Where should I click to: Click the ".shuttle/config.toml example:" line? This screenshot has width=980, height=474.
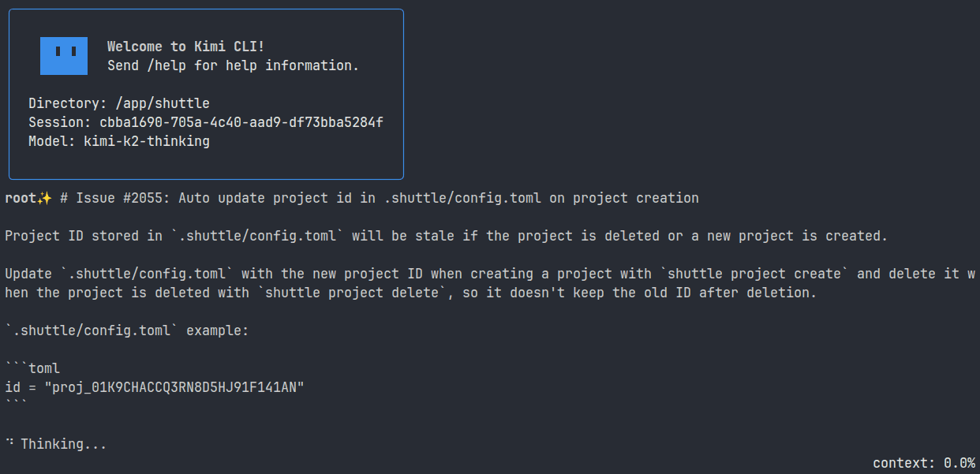coord(127,330)
